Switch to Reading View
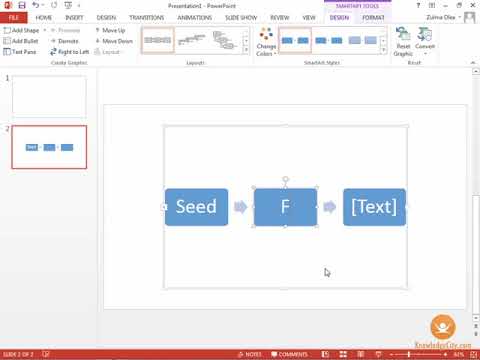This screenshot has height=360, width=480. pos(360,354)
